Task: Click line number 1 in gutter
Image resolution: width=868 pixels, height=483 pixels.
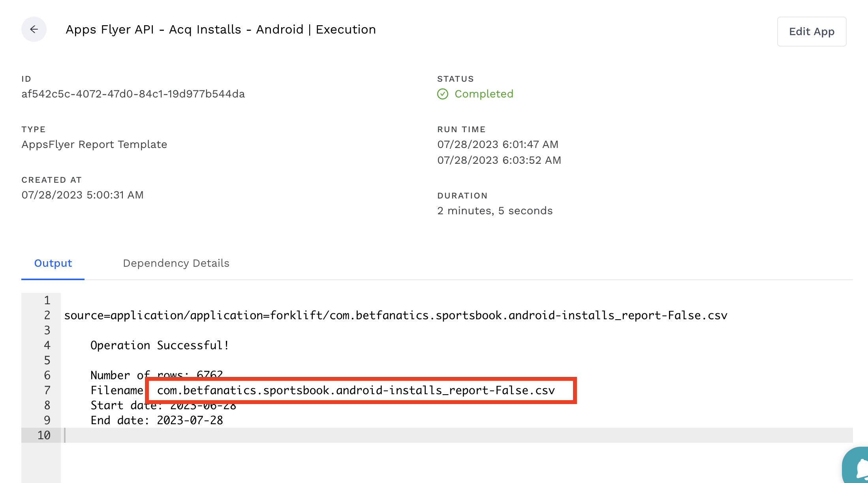Action: tap(47, 300)
